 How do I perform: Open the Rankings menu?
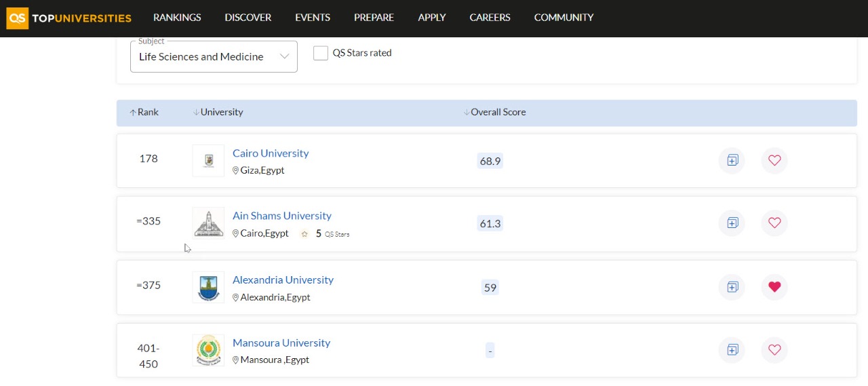pyautogui.click(x=177, y=18)
